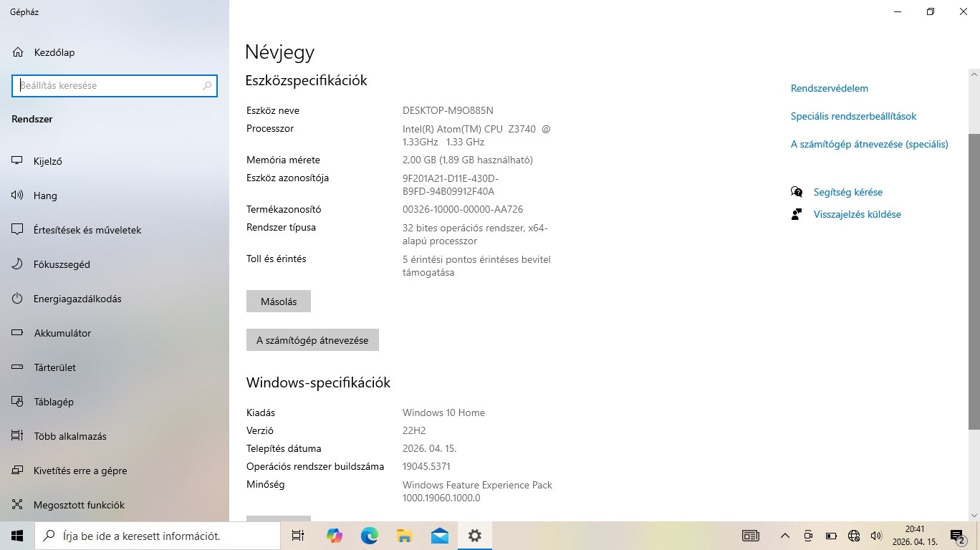The height and width of the screenshot is (550, 980).
Task: Click the Segítség kérése help icon link
Action: point(837,192)
